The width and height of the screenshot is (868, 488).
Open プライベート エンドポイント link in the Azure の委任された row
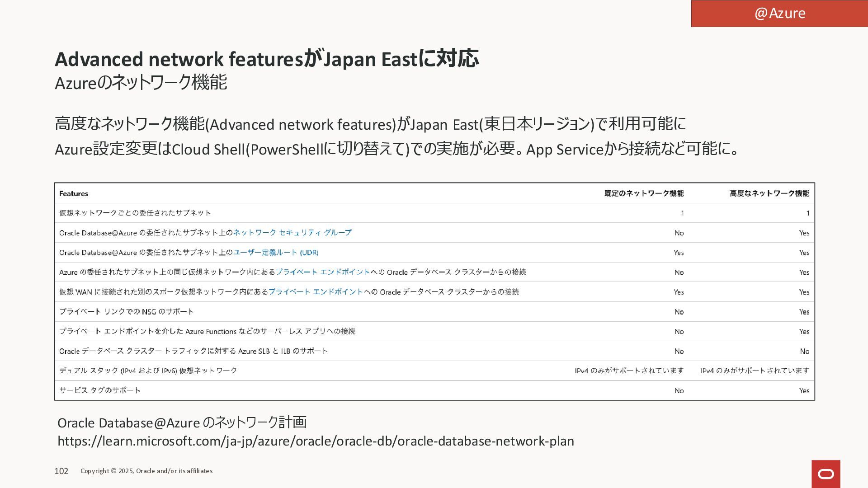click(x=323, y=272)
